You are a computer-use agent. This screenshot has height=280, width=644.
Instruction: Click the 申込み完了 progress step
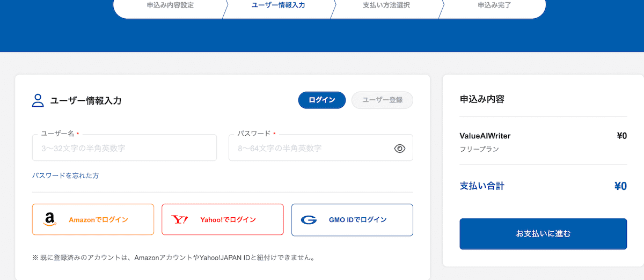494,5
